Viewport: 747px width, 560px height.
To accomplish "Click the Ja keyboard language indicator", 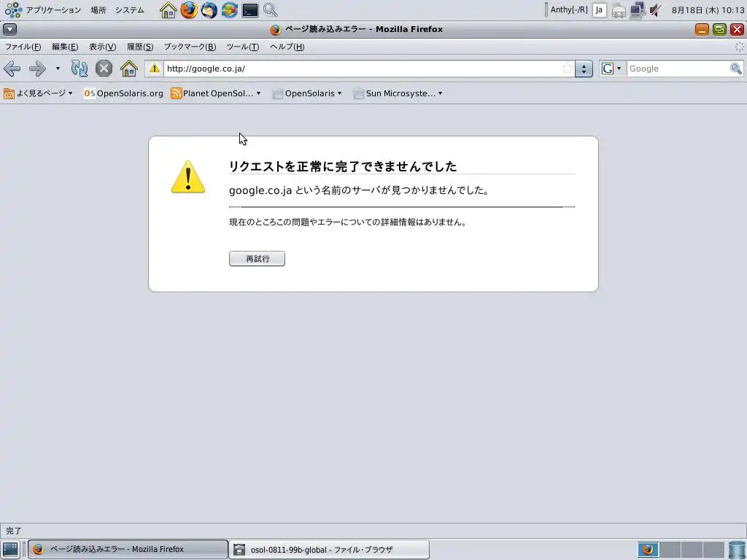I will (x=600, y=10).
